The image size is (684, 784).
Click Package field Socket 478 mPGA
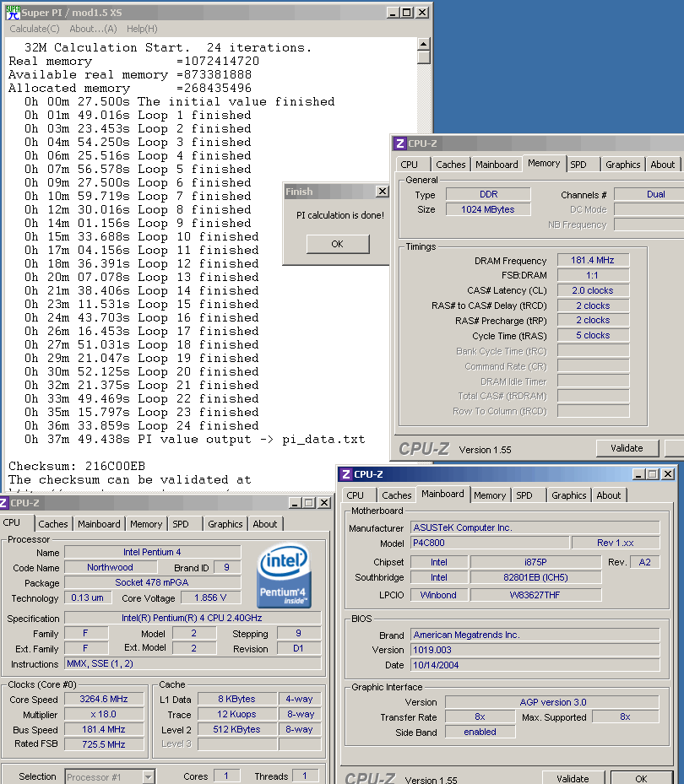tap(152, 582)
